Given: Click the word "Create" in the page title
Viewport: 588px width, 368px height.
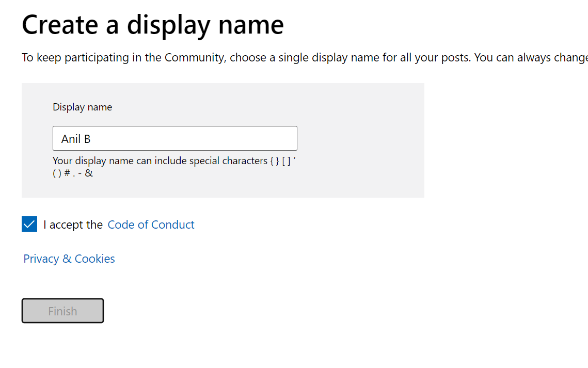Looking at the screenshot, I should (x=60, y=24).
